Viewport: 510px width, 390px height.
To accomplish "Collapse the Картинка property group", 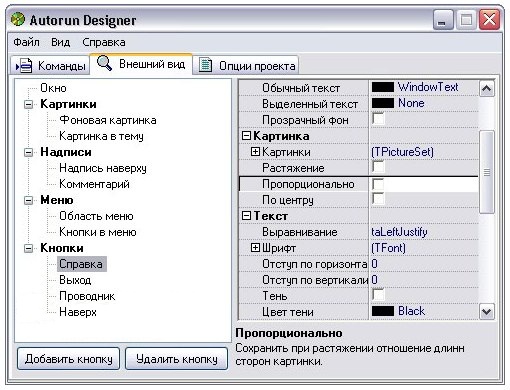I will [x=246, y=136].
